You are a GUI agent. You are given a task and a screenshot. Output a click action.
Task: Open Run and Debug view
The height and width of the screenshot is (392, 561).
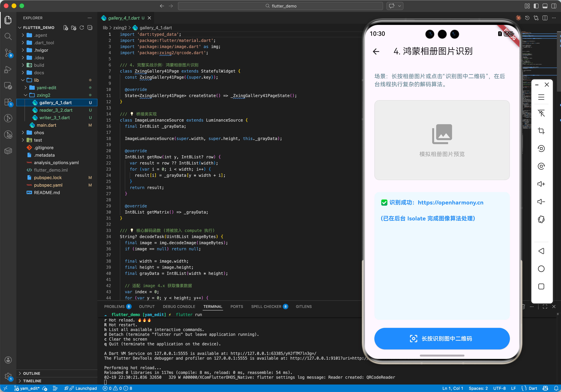pos(8,70)
